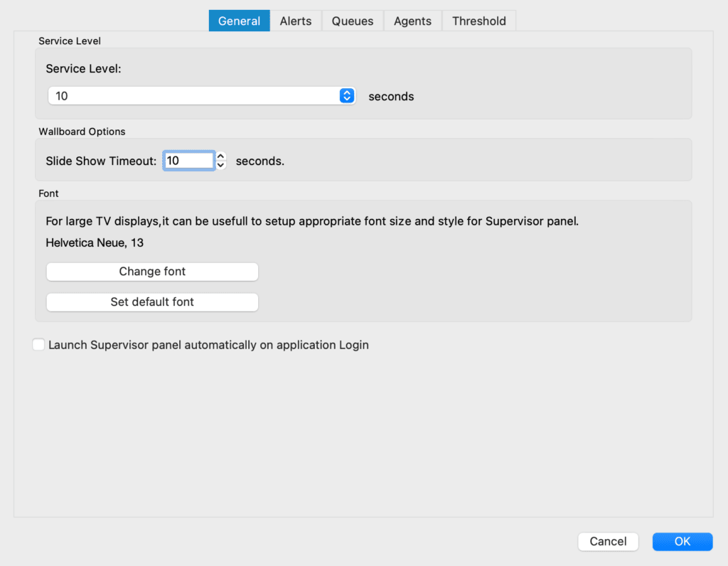The width and height of the screenshot is (728, 566).
Task: Open the Alerts tab
Action: pos(296,21)
